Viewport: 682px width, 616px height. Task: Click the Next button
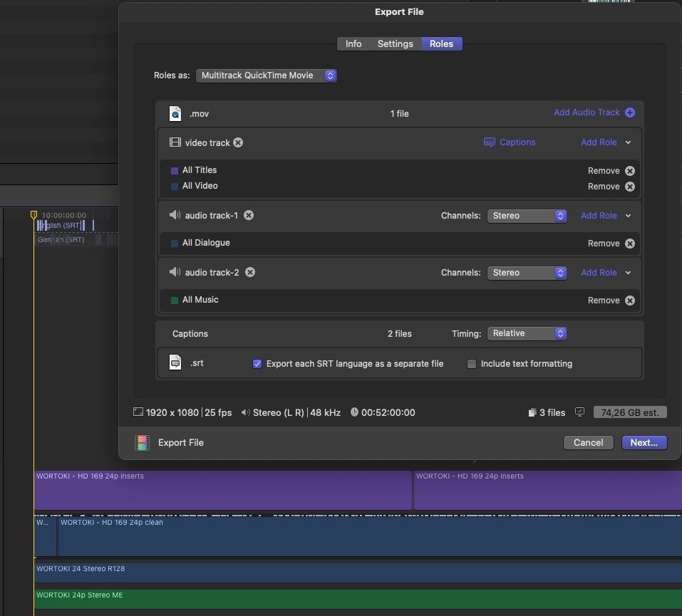click(644, 442)
